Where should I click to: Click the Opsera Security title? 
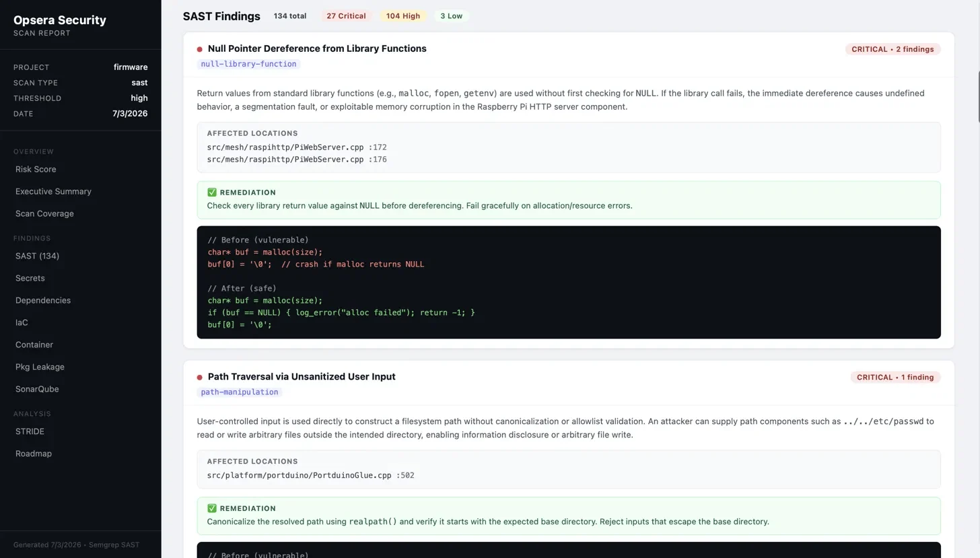[x=60, y=20]
